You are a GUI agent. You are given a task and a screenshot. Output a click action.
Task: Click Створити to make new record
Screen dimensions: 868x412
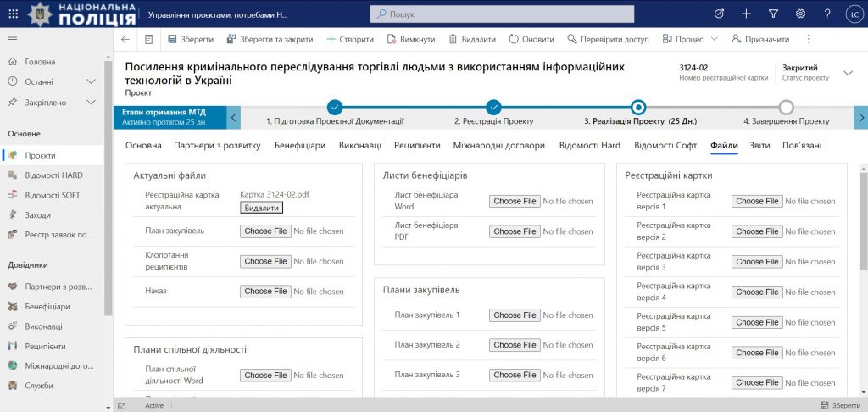pos(350,39)
